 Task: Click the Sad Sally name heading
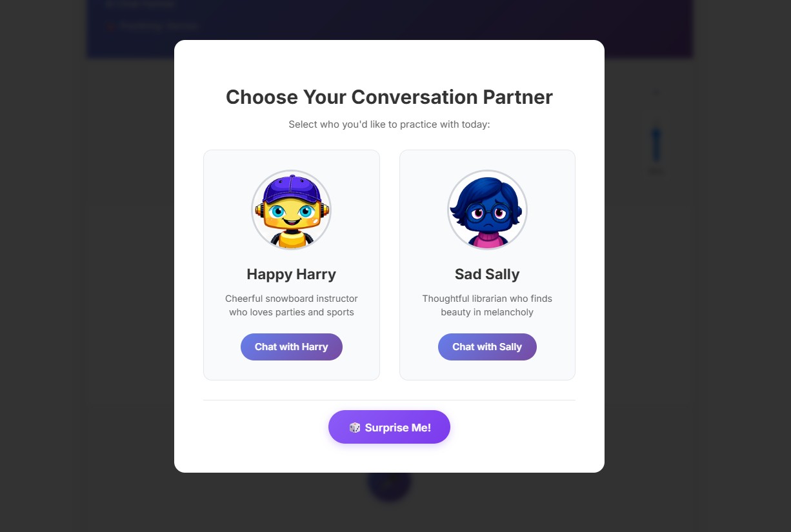pos(487,274)
